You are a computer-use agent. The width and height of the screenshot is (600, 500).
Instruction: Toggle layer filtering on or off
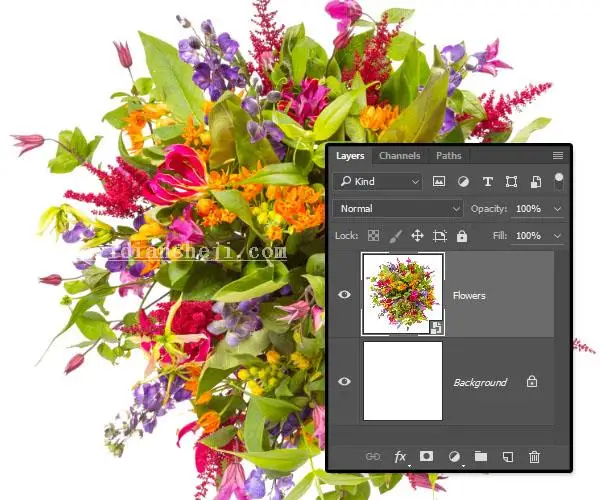point(559,181)
